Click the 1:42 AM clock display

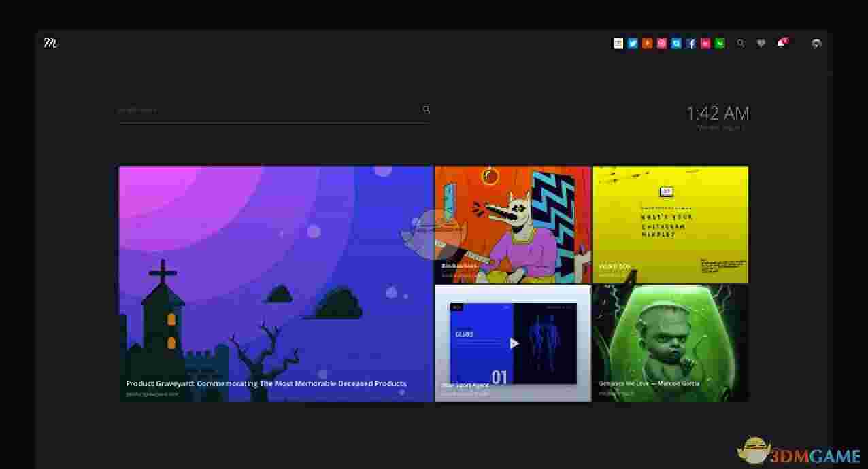click(x=718, y=114)
